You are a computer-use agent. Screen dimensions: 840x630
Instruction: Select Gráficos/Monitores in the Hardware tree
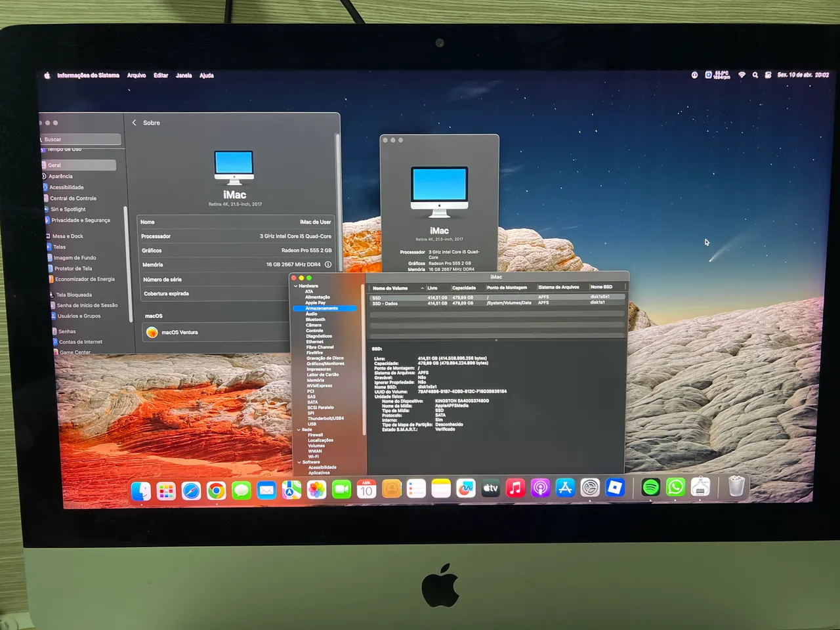click(x=325, y=364)
